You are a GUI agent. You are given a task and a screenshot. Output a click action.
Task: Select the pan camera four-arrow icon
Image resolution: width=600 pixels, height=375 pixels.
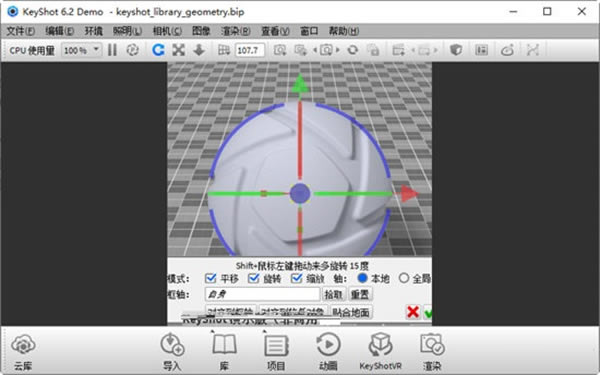point(178,50)
